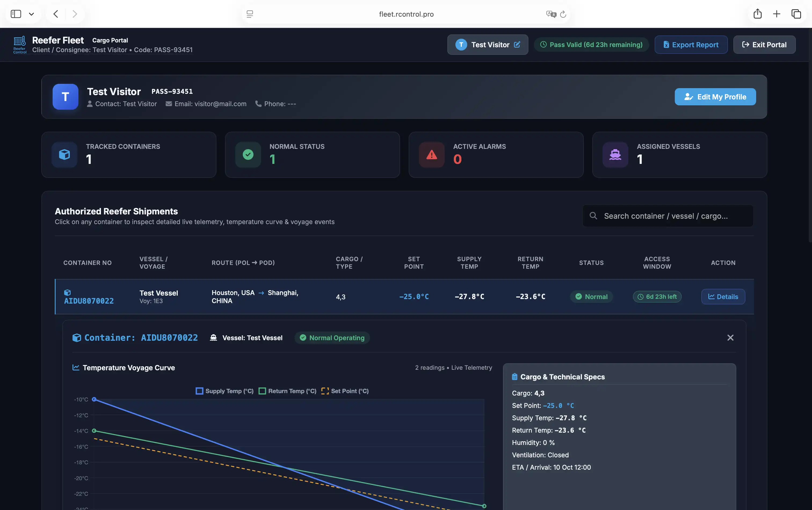
Task: Click the Normal Status green check icon
Action: click(248, 155)
